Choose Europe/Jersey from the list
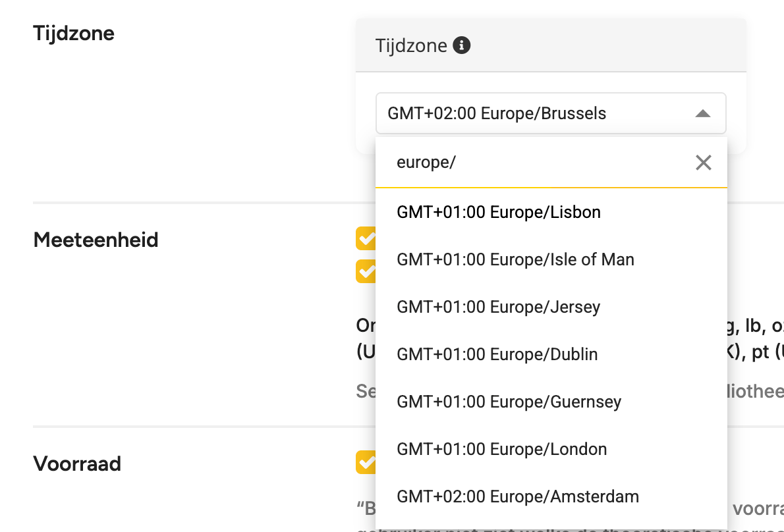Image resolution: width=784 pixels, height=532 pixels. click(551, 307)
